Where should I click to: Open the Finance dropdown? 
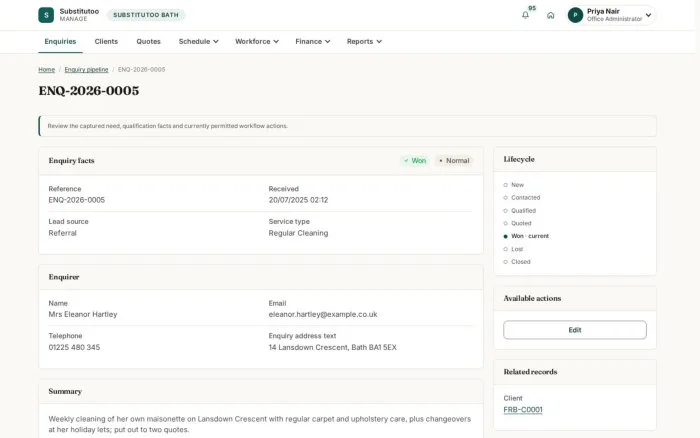pyautogui.click(x=312, y=42)
